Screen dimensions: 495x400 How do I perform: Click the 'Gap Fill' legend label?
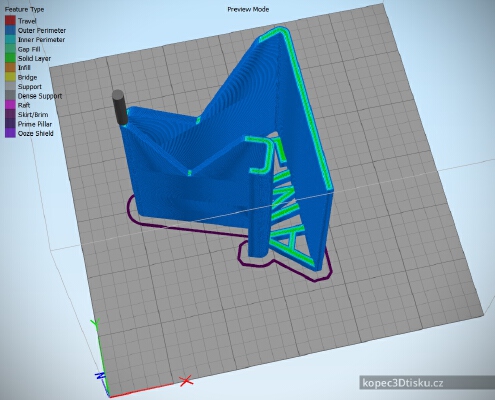[x=29, y=49]
